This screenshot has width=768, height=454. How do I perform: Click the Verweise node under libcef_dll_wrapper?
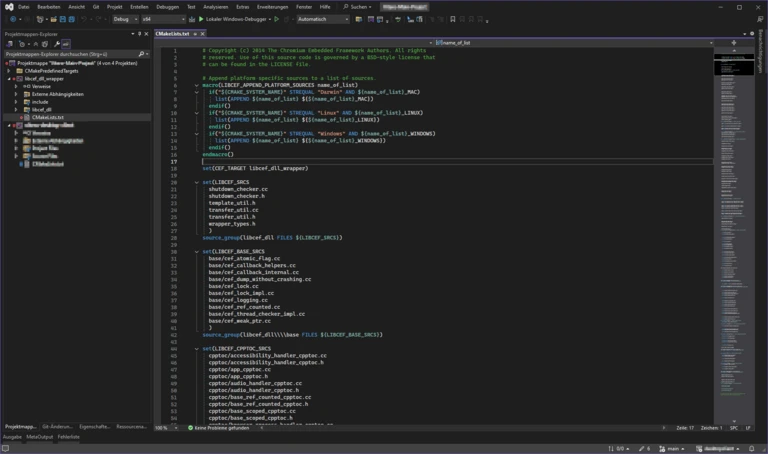(41, 87)
